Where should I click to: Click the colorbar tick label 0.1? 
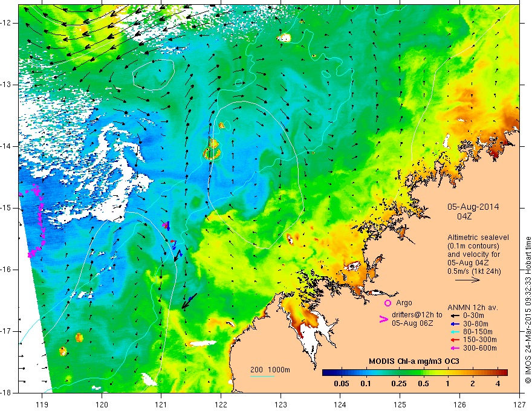(x=365, y=384)
